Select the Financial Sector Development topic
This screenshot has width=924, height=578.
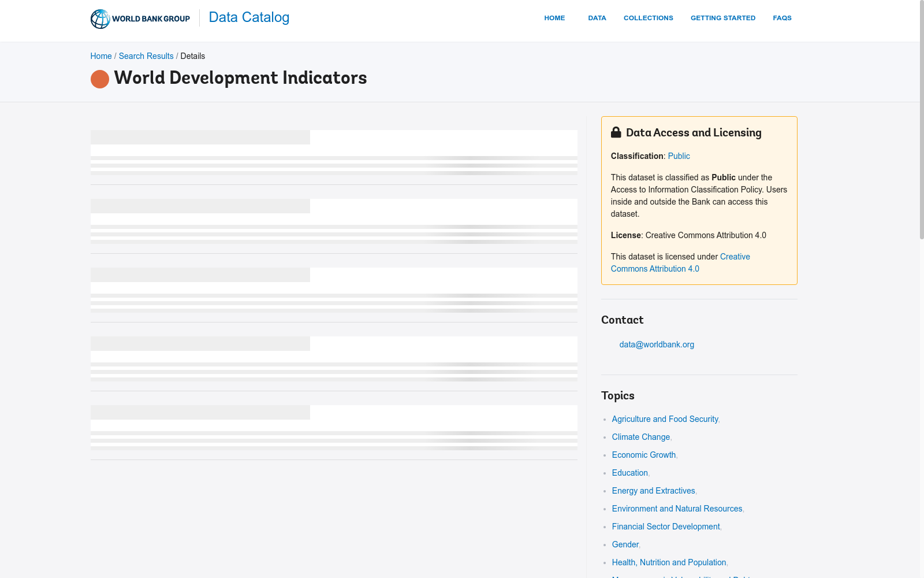(666, 527)
